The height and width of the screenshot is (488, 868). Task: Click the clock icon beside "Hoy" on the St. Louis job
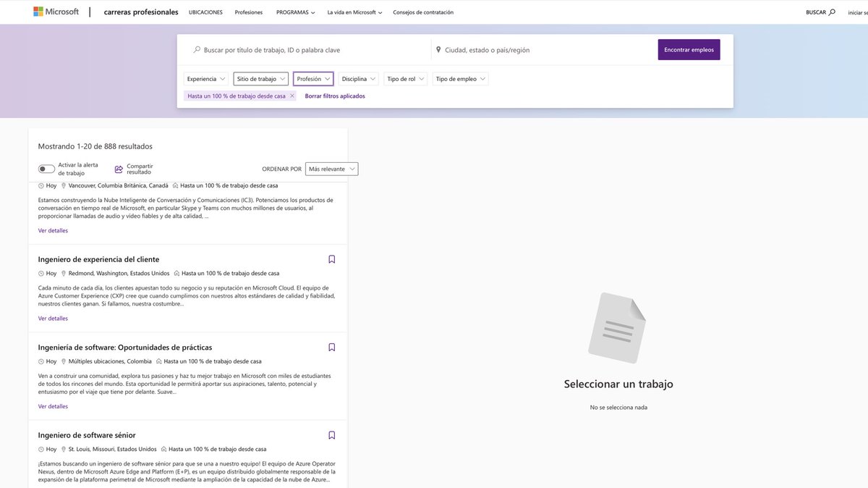coord(41,449)
